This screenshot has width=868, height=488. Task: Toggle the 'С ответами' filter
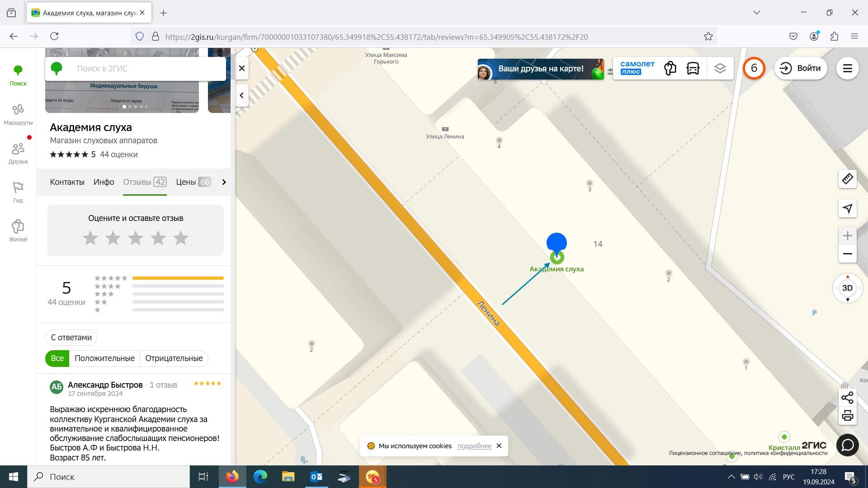[71, 338]
